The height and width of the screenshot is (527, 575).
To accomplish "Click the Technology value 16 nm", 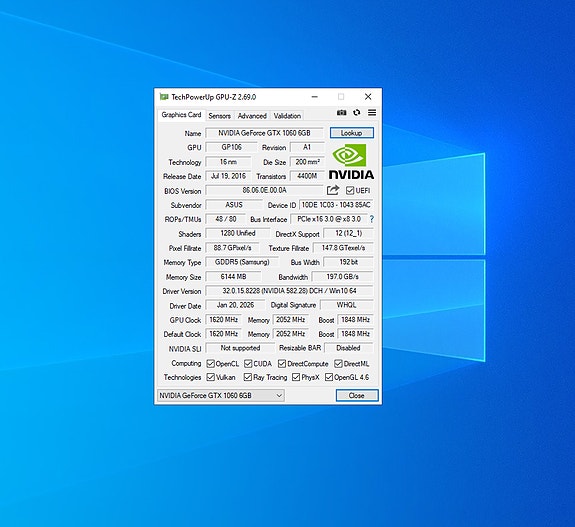I will click(x=228, y=162).
